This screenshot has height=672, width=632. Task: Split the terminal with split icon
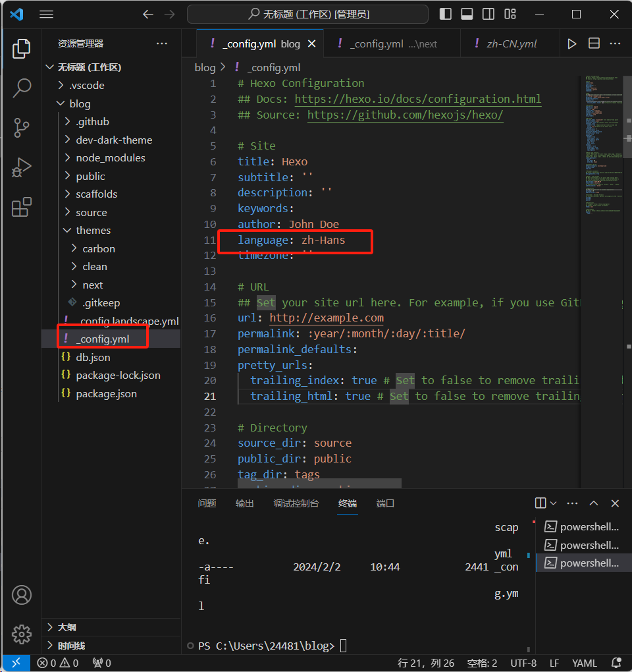point(540,503)
